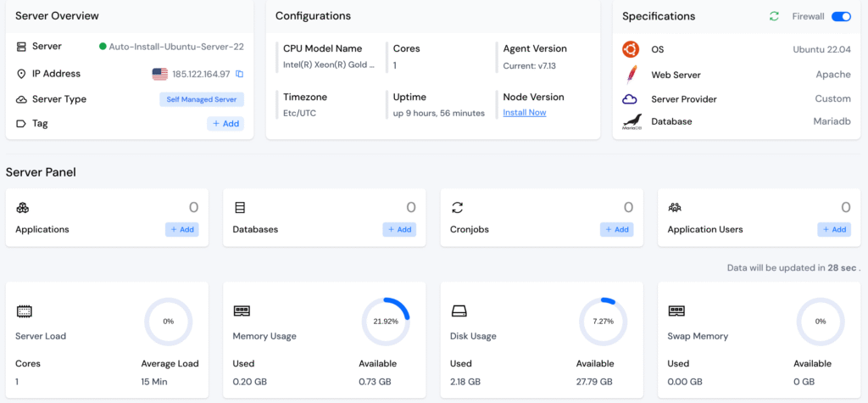Add a new application user

[834, 230]
